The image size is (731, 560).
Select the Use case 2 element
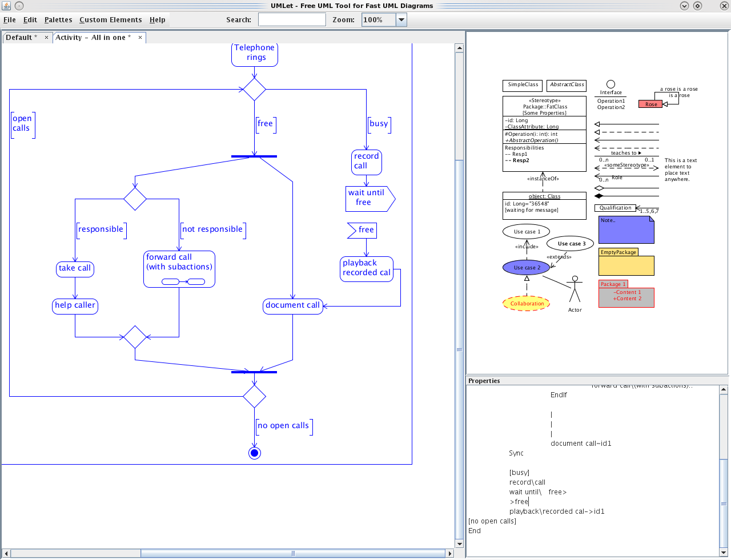526,267
